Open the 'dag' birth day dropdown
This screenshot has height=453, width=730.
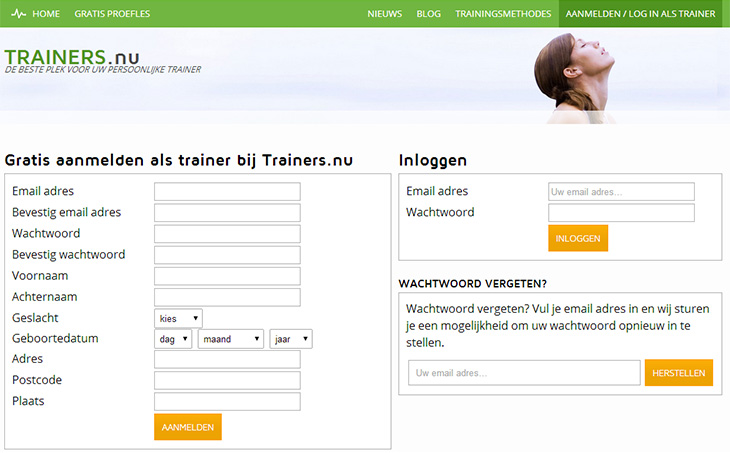[x=173, y=339]
